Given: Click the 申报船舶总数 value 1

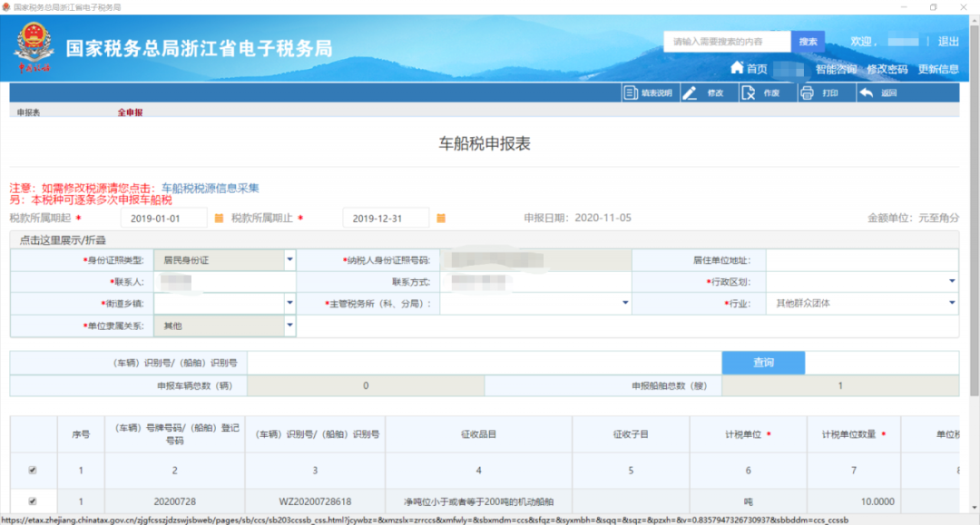Looking at the screenshot, I should pyautogui.click(x=840, y=385).
